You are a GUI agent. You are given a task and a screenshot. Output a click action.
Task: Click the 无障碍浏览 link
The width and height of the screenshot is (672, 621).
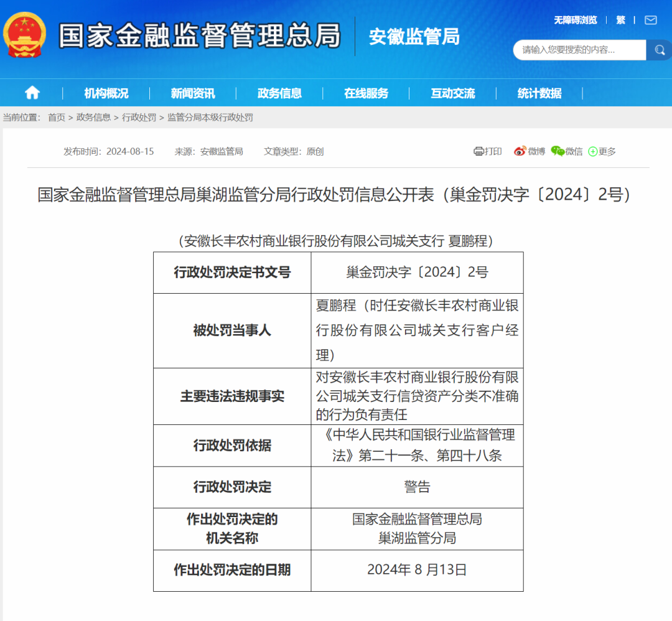click(x=575, y=20)
